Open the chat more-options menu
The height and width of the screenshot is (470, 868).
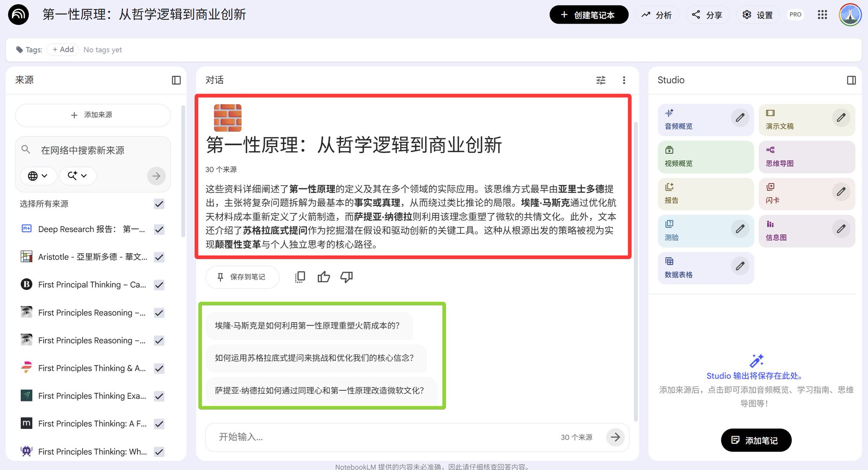(624, 80)
